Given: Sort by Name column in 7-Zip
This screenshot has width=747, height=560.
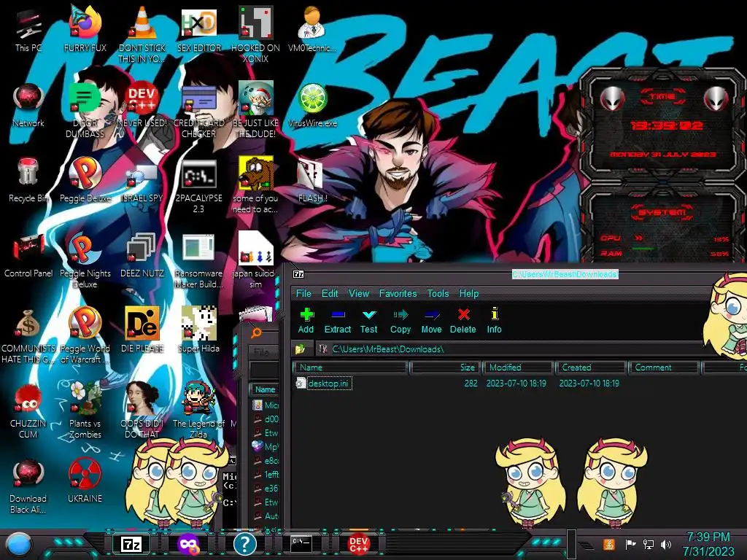Looking at the screenshot, I should click(x=350, y=367).
